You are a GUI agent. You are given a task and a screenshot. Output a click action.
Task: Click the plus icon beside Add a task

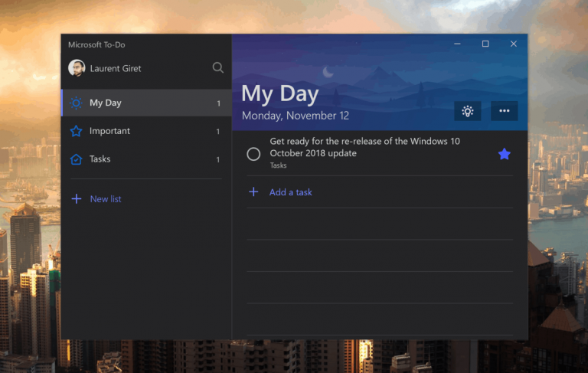tap(253, 191)
